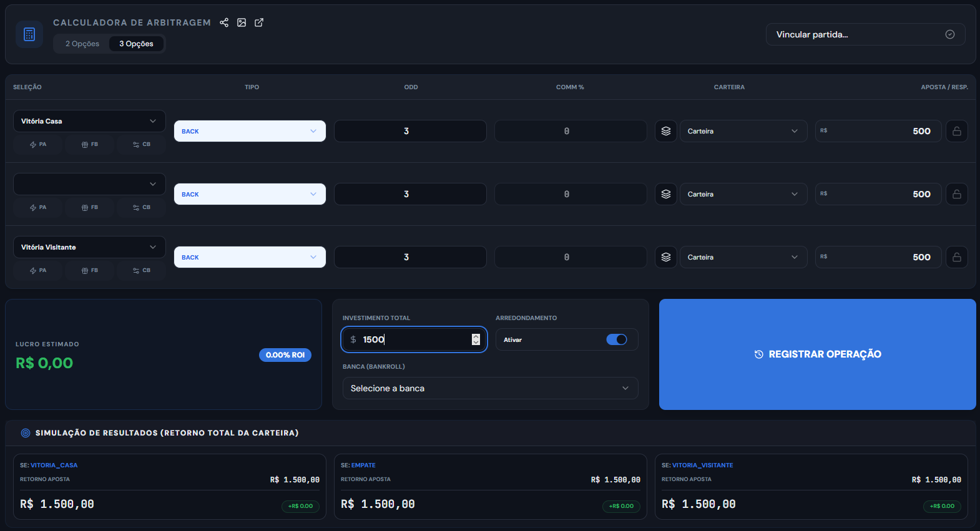The image size is (980, 531).
Task: Click PA under the empty selection dropdown
Action: click(x=38, y=207)
